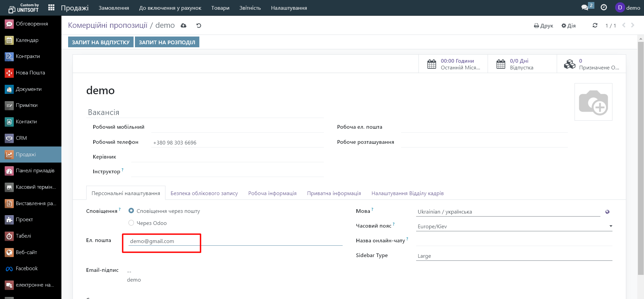The image size is (644, 299).
Task: Click the discard changes undo icon
Action: coord(199,25)
